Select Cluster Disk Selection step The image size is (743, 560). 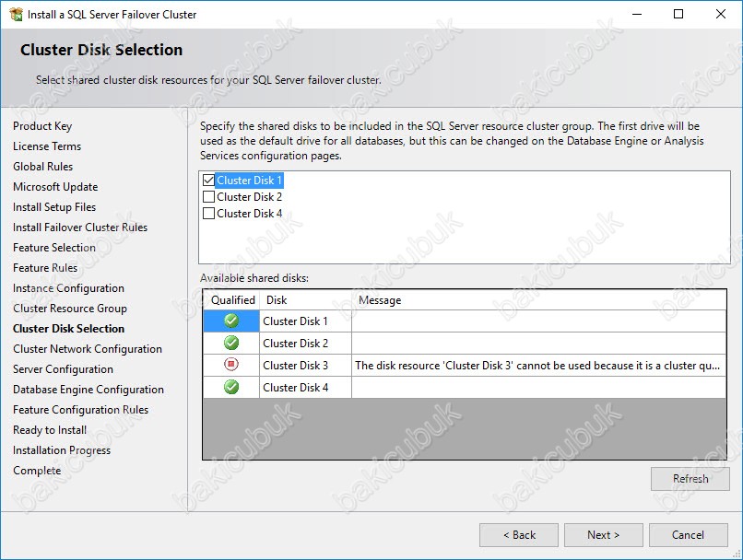tap(69, 329)
